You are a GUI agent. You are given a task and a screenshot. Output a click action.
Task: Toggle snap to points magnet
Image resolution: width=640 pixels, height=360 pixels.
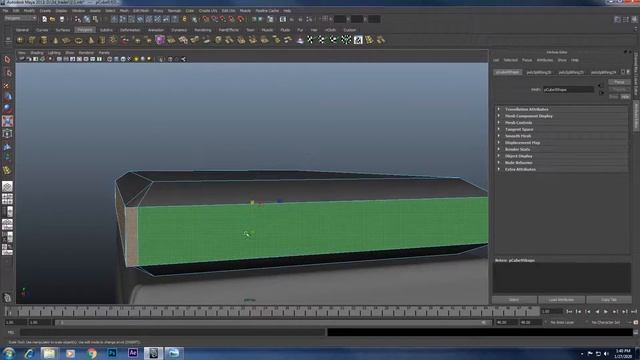[x=223, y=19]
